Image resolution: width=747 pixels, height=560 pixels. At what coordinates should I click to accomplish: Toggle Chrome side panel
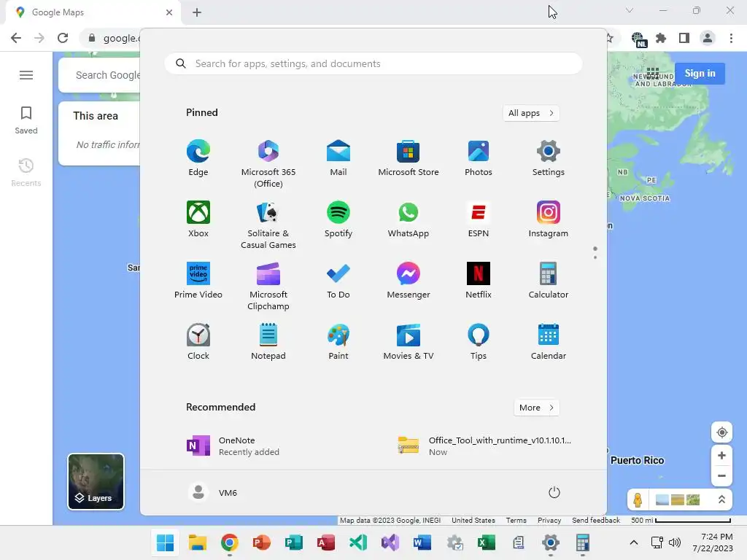click(x=684, y=38)
